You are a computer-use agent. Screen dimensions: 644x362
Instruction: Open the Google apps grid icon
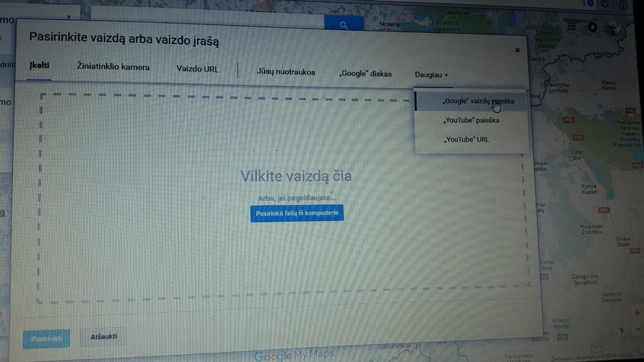pyautogui.click(x=571, y=26)
